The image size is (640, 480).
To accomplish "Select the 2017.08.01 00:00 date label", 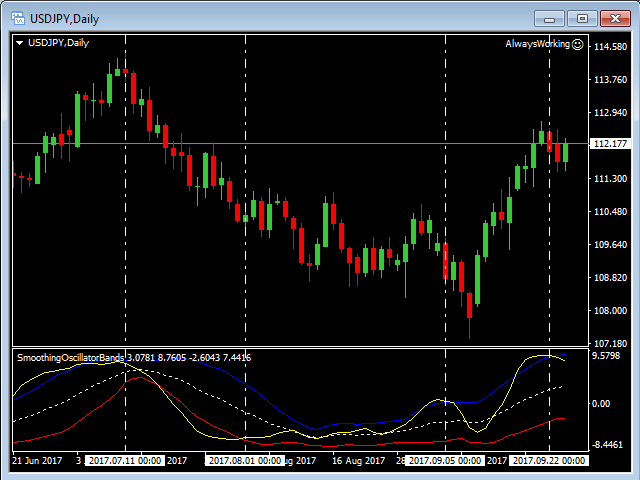I will tap(245, 461).
